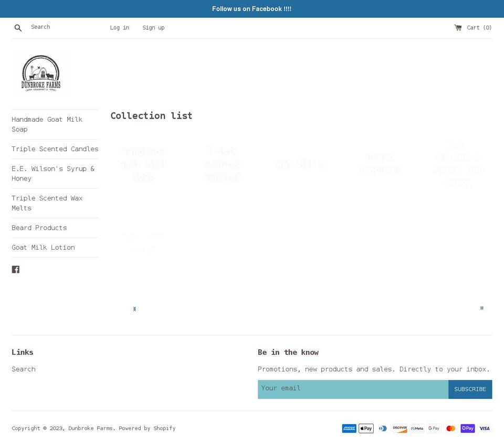This screenshot has width=504, height=445.
Task: Dismiss the element using the small x control
Action: click(x=134, y=309)
